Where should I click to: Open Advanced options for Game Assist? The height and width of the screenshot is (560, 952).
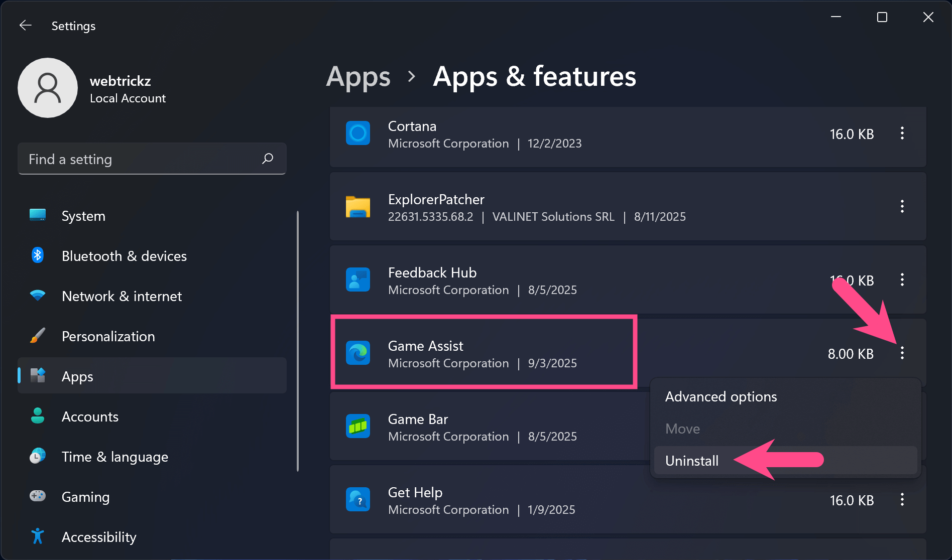tap(721, 396)
